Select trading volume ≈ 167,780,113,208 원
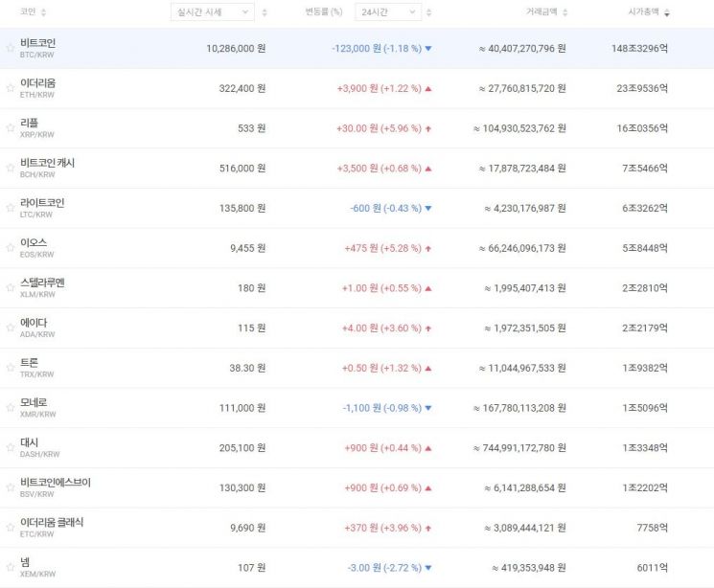 click(519, 408)
